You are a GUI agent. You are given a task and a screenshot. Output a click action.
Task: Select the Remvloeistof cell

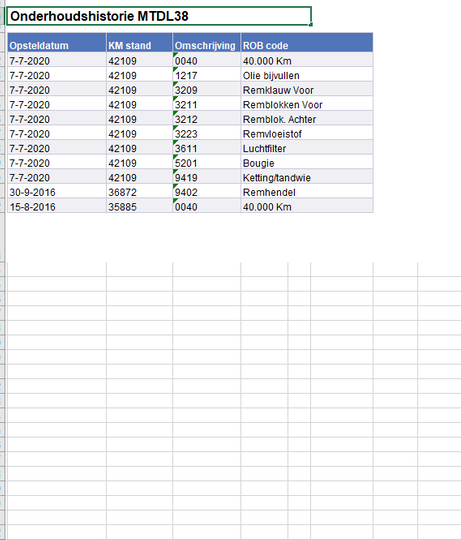pyautogui.click(x=307, y=133)
